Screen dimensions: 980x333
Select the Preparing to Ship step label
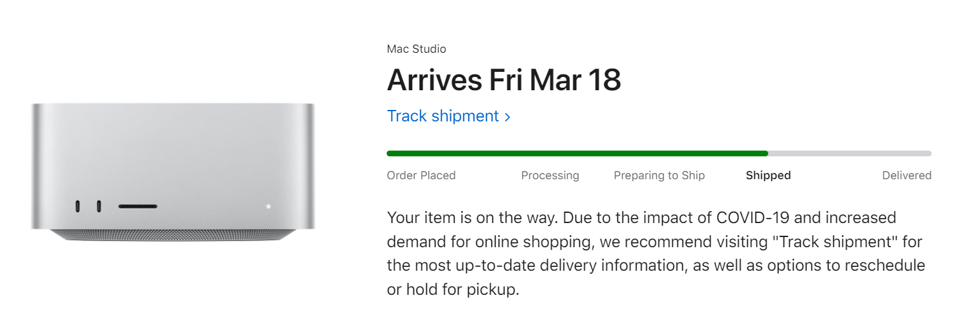pos(659,175)
